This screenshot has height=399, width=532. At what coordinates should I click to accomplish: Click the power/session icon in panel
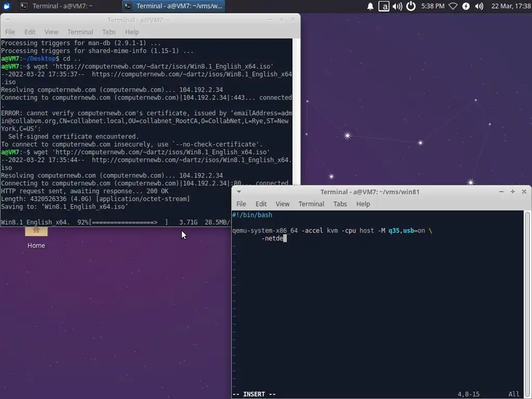click(411, 6)
